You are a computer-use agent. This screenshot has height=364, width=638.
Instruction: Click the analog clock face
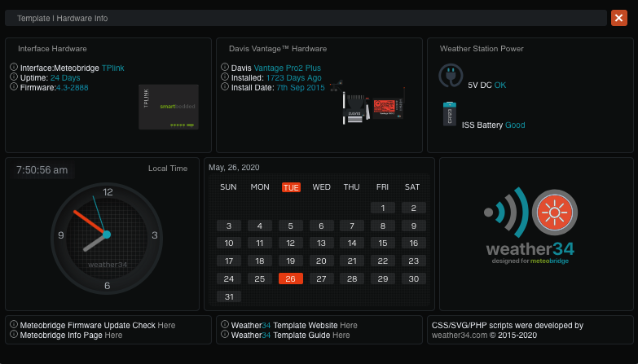pos(107,239)
